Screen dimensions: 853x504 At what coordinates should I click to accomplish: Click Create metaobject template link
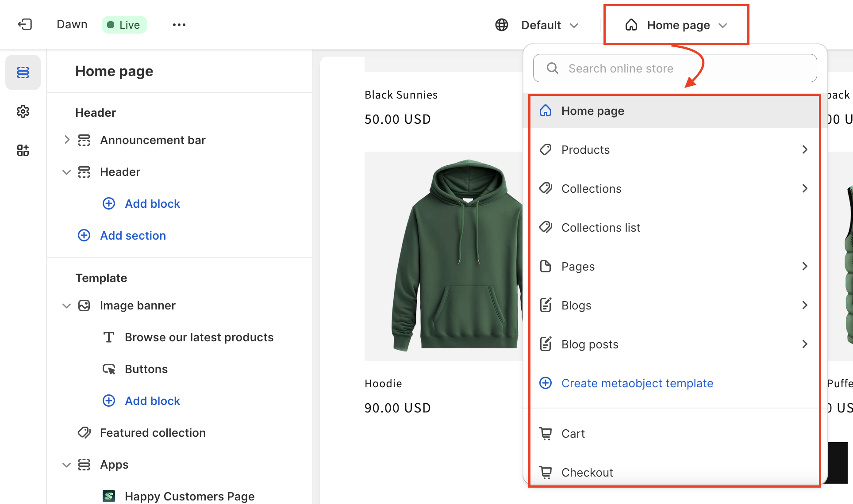pos(637,383)
